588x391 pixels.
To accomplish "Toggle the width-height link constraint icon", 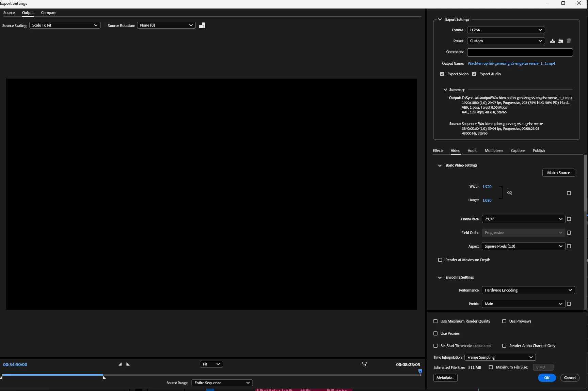I will tap(510, 193).
